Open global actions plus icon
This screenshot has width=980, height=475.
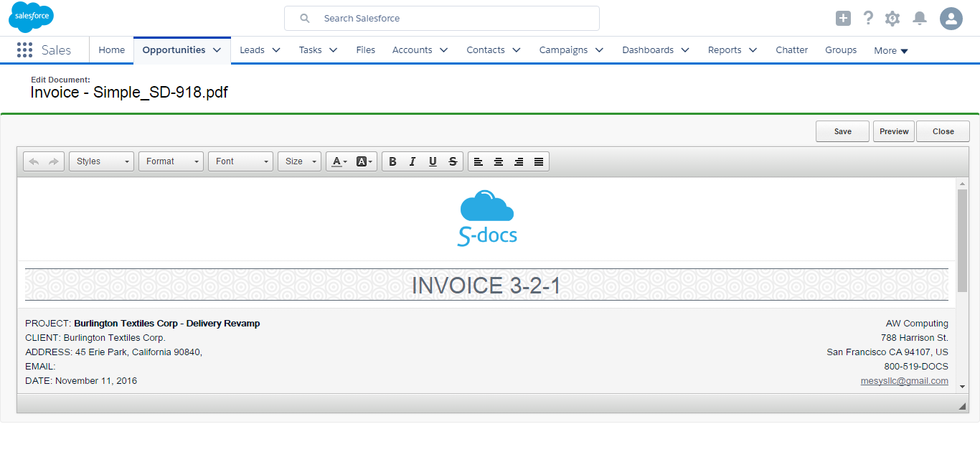click(x=843, y=19)
